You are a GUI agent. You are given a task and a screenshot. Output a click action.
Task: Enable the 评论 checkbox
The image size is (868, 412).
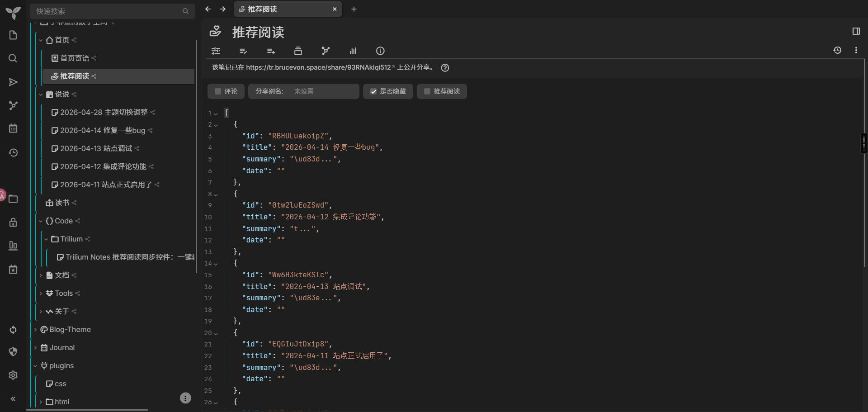coord(218,91)
